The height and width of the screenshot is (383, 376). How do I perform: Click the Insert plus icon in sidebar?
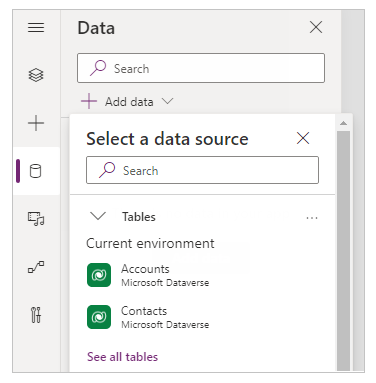[x=36, y=123]
